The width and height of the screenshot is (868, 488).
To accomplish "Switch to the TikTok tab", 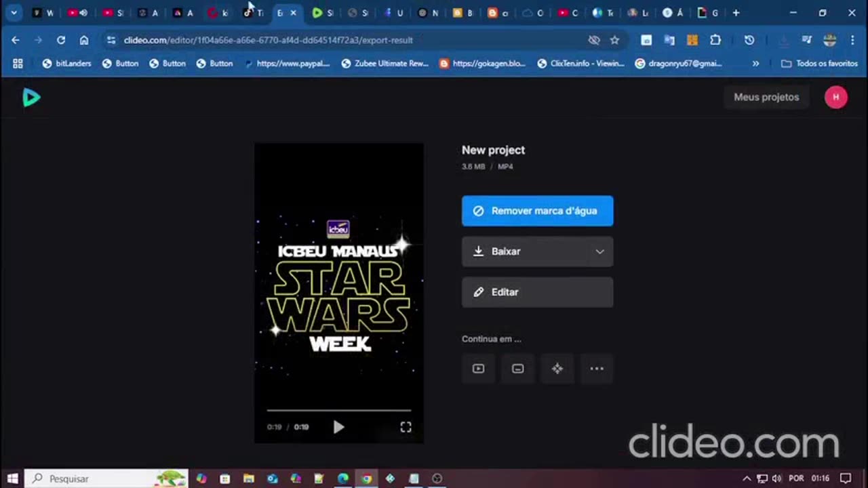I will pyautogui.click(x=254, y=13).
